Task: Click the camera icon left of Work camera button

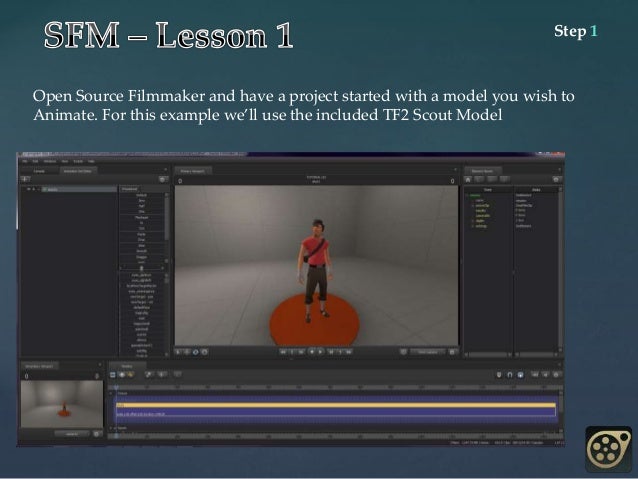Action: (x=403, y=352)
